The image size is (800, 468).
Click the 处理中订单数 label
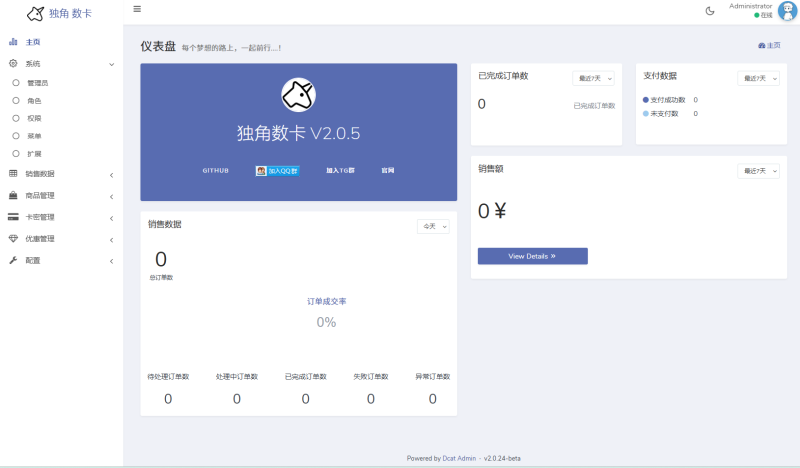coord(237,377)
